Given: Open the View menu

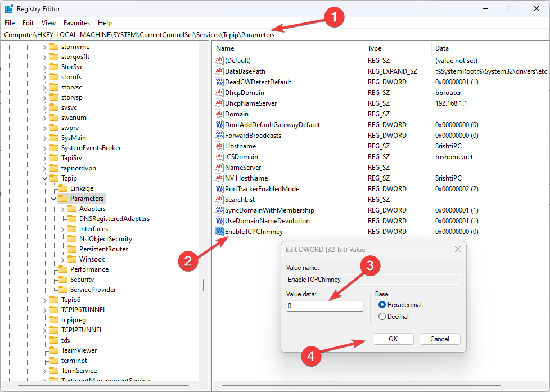Looking at the screenshot, I should (48, 23).
